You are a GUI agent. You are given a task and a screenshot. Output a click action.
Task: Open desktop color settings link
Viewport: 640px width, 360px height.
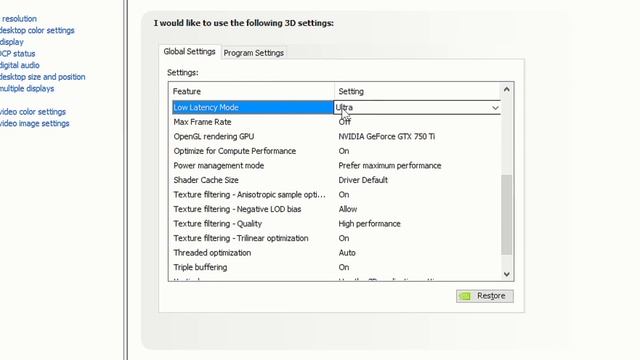coord(37,31)
